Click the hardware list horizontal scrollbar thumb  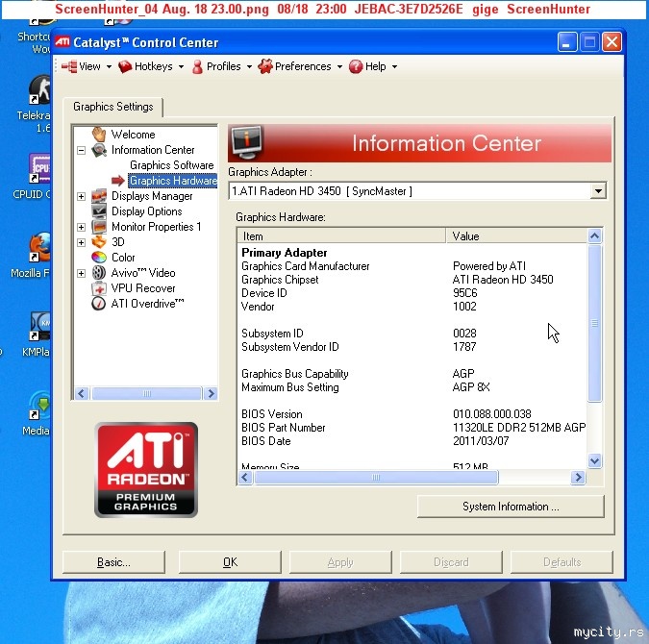click(376, 477)
